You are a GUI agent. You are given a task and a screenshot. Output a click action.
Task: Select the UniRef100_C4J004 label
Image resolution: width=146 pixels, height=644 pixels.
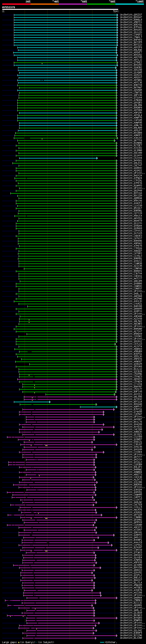click(x=131, y=158)
